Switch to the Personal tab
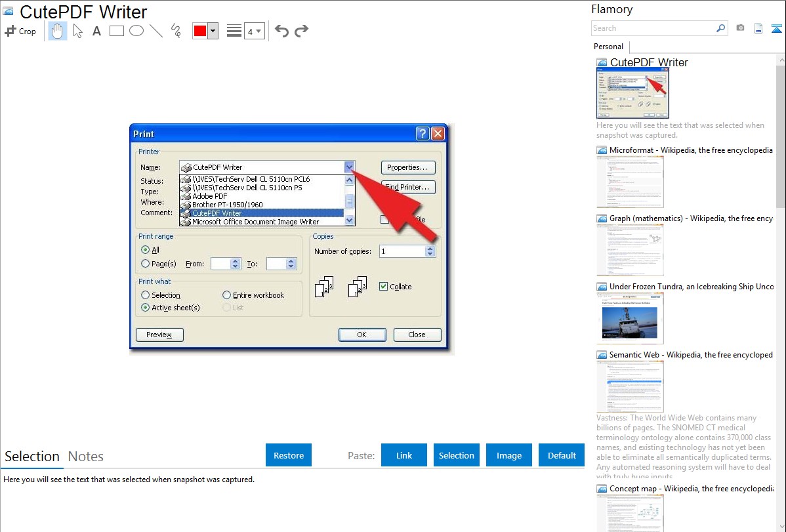This screenshot has width=786, height=532. 609,47
